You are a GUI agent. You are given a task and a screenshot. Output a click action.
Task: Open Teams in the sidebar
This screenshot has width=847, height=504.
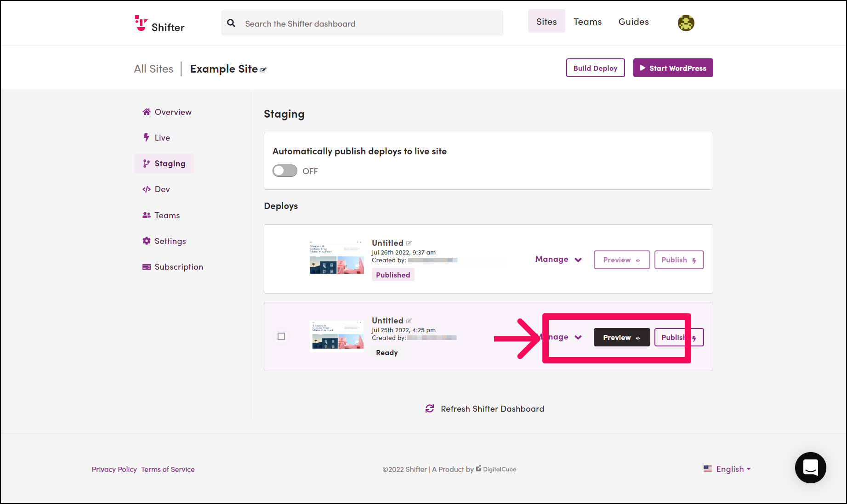coord(161,215)
